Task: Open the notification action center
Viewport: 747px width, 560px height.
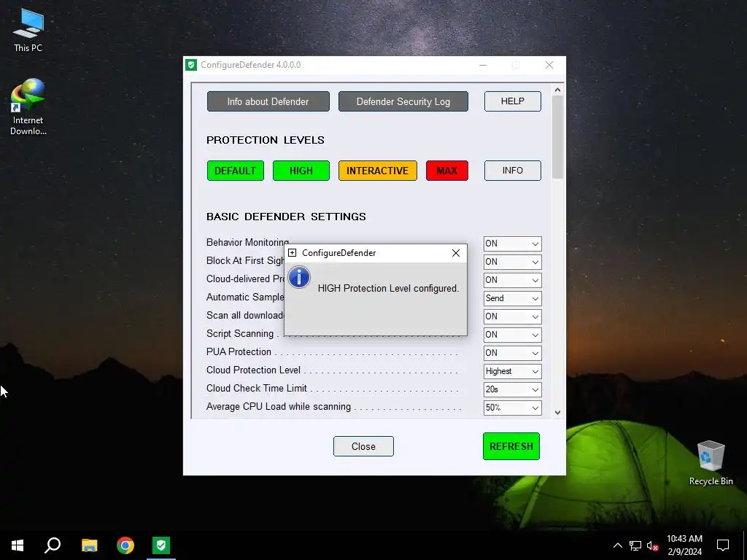Action: coord(723,545)
